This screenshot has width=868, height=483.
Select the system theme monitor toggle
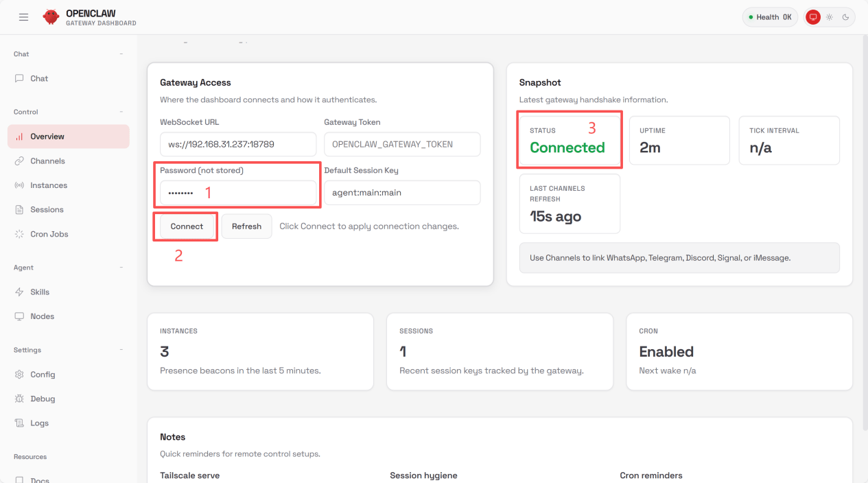click(813, 17)
